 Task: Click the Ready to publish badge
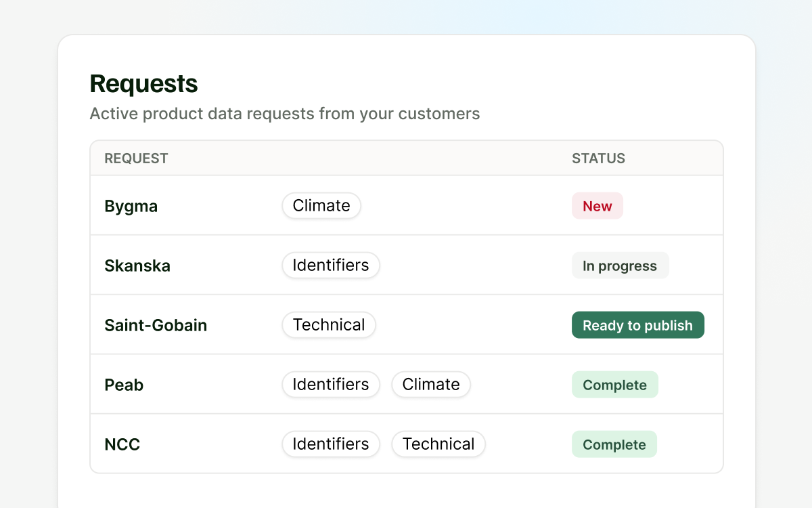[638, 325]
